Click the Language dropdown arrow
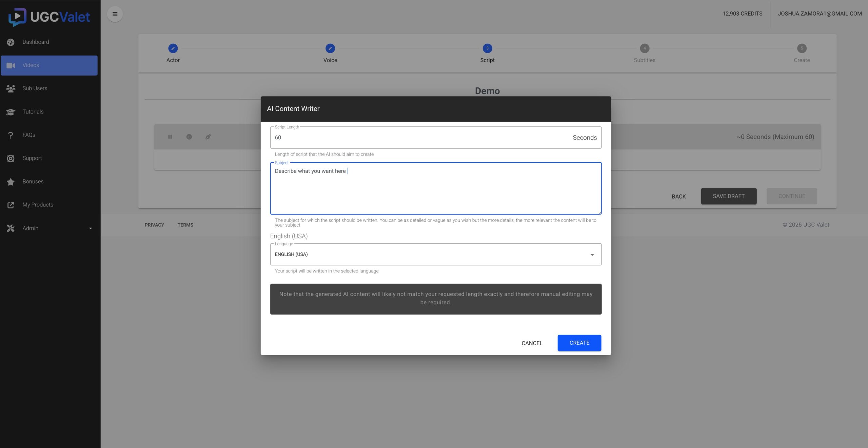The image size is (868, 448). coord(592,254)
